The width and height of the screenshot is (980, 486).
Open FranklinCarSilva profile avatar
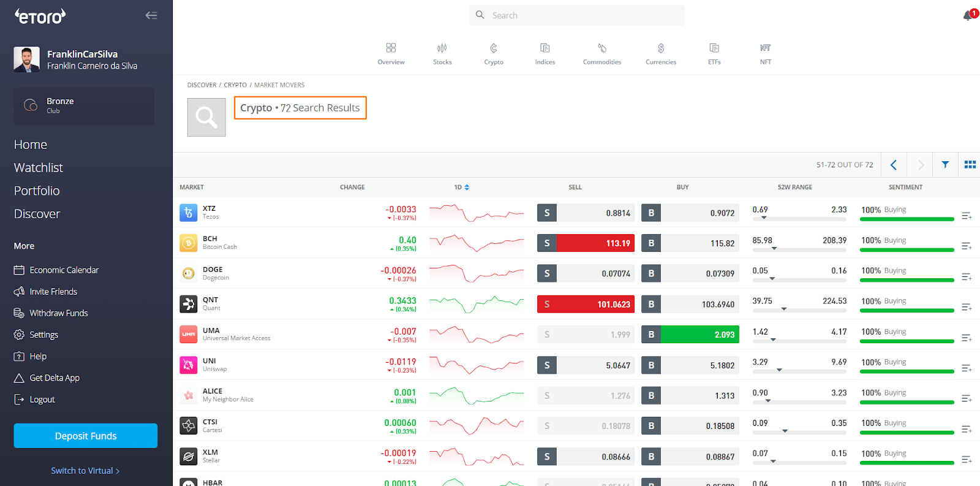click(27, 59)
